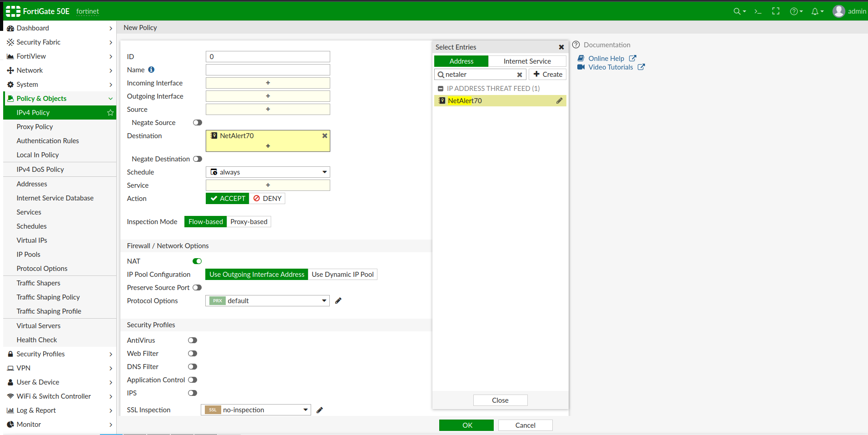Image resolution: width=868 pixels, height=435 pixels.
Task: Open the notifications bell icon
Action: pyautogui.click(x=817, y=11)
